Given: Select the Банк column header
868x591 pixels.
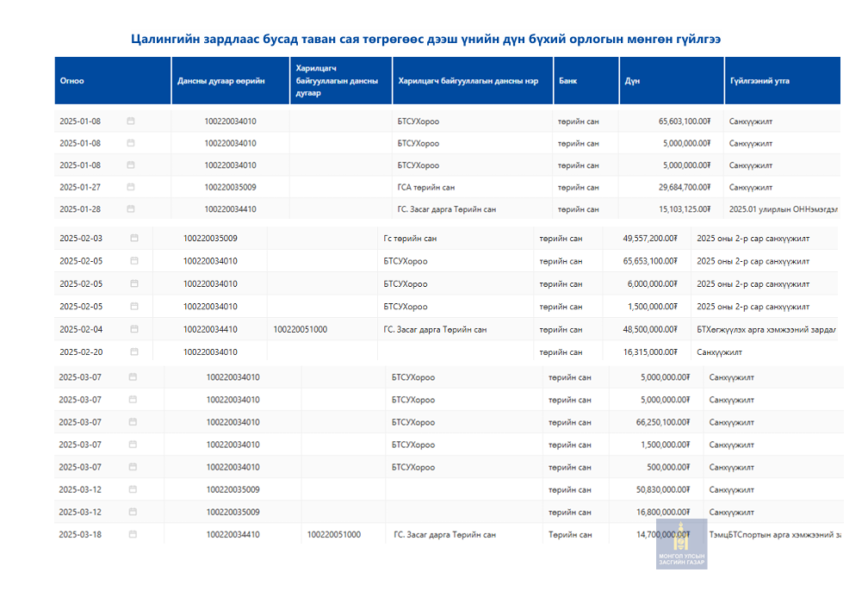Looking at the screenshot, I should 567,81.
